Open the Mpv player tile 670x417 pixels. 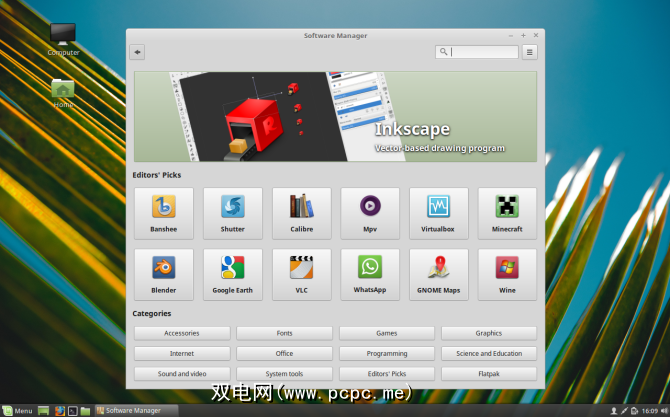[x=370, y=214]
